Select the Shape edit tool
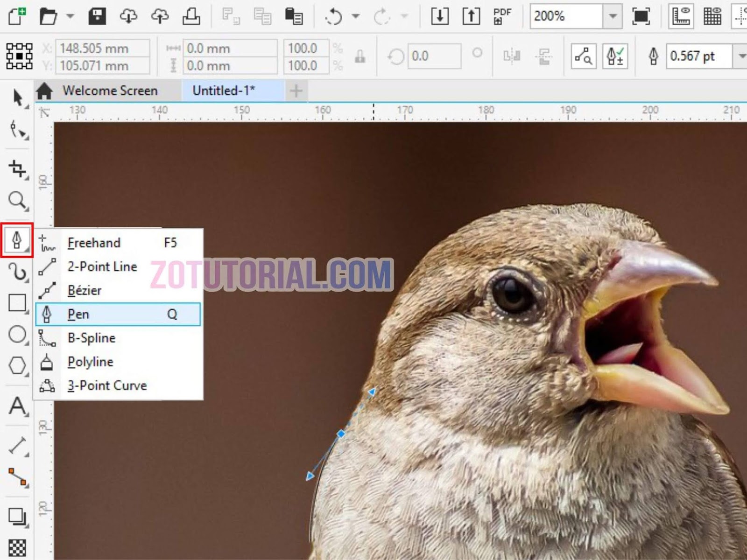This screenshot has height=560, width=747. pos(18,130)
